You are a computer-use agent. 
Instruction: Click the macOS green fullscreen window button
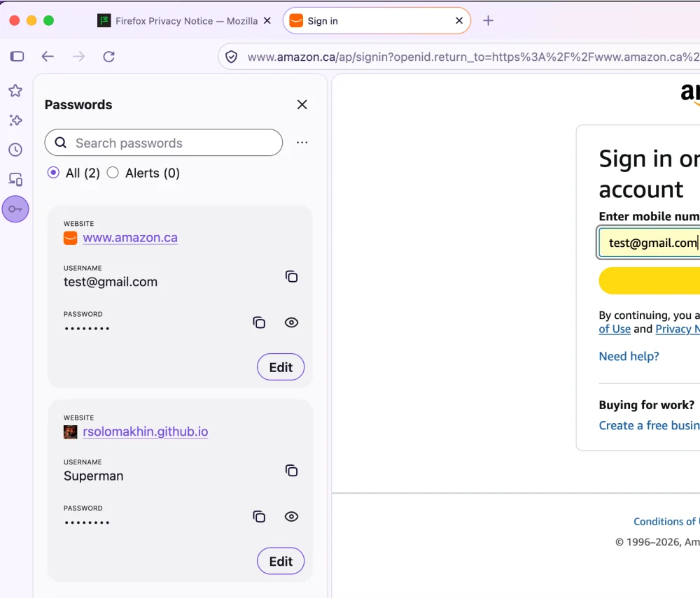coord(49,20)
